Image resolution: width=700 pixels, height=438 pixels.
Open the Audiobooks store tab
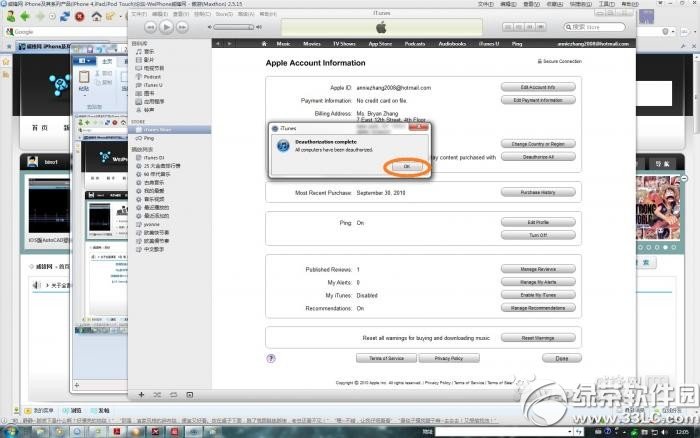(452, 44)
